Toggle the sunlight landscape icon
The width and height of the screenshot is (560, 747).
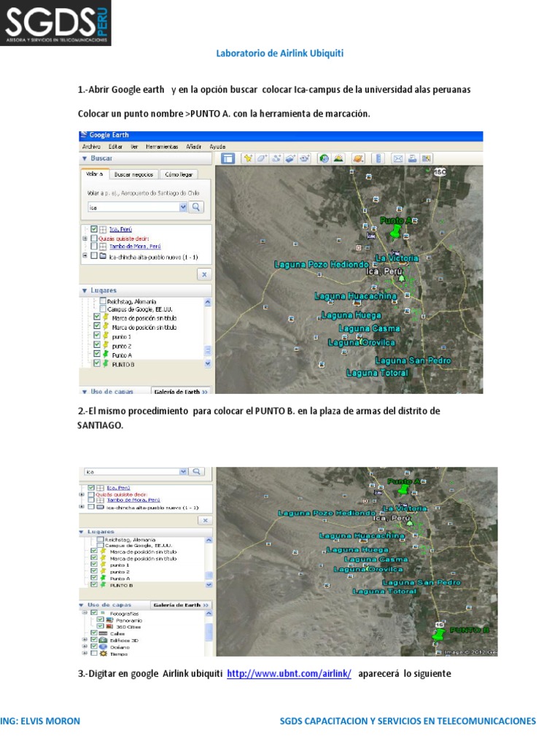coord(338,158)
